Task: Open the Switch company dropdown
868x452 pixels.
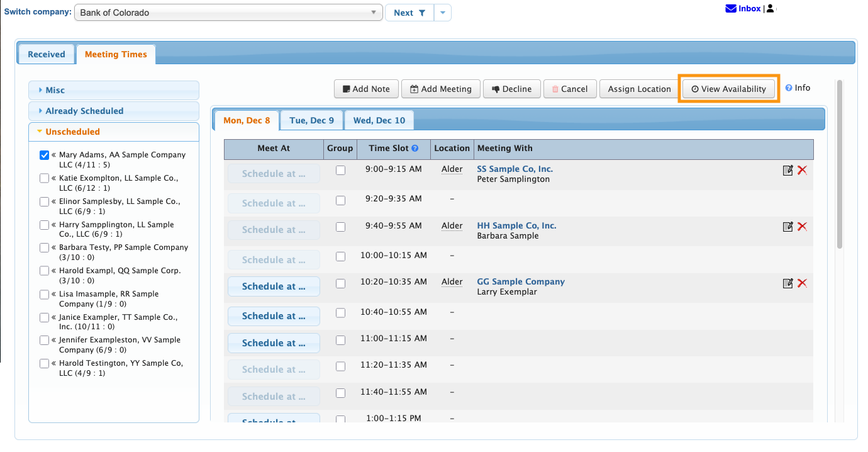Action: pyautogui.click(x=228, y=13)
